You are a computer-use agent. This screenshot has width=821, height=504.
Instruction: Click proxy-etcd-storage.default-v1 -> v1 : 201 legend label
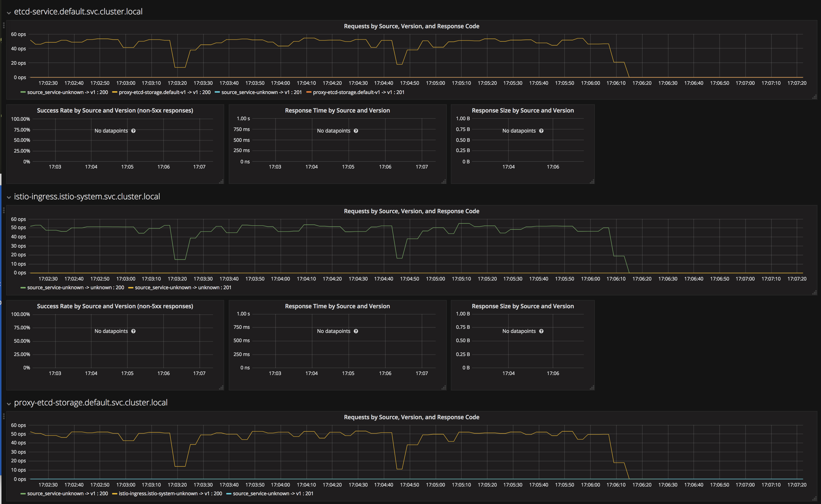(359, 92)
